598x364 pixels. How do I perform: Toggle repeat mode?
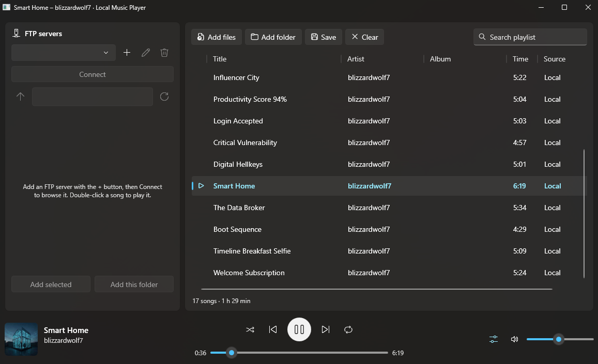point(348,330)
